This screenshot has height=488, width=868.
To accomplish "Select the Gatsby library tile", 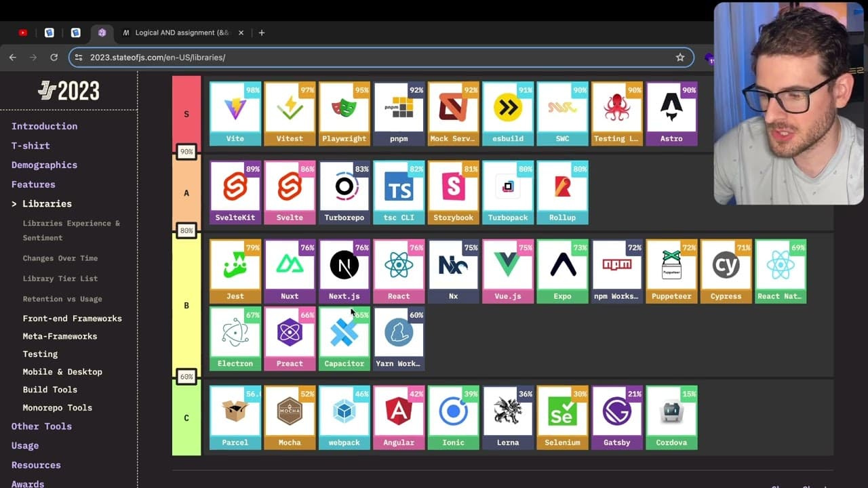I will pos(617,418).
